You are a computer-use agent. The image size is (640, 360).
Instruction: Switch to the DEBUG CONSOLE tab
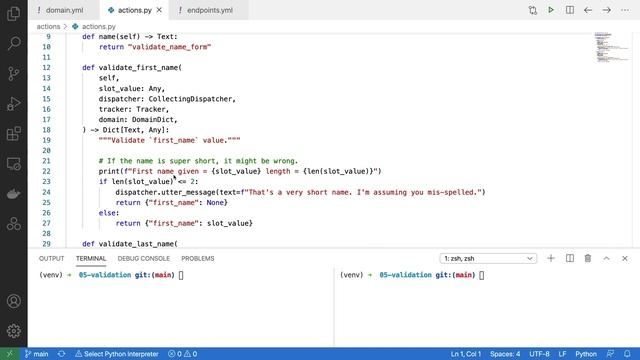(144, 258)
